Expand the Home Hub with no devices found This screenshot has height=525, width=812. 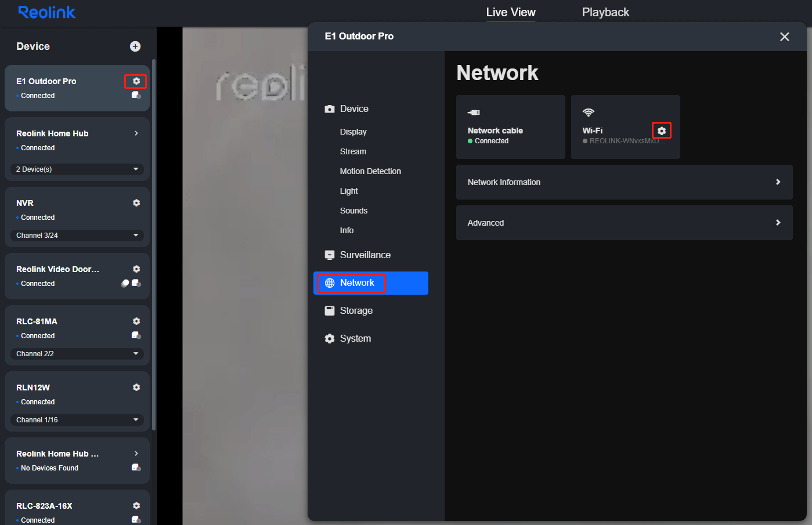(x=136, y=454)
